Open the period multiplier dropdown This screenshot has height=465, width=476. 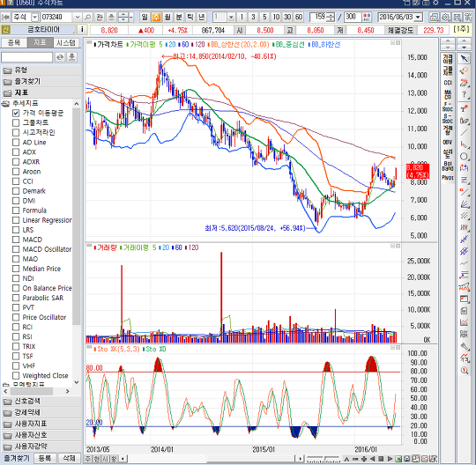[x=231, y=17]
